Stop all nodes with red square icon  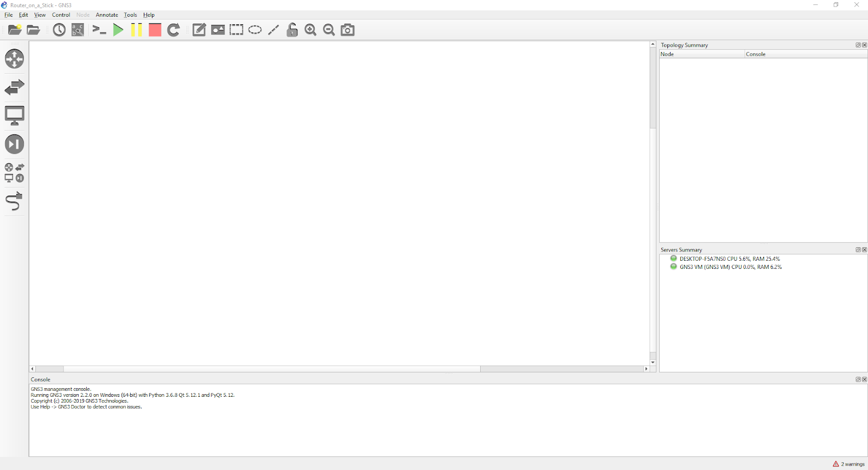(x=155, y=30)
